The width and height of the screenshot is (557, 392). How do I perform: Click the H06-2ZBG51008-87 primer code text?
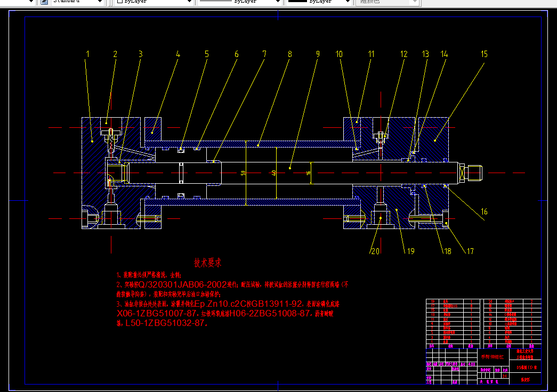(270, 314)
